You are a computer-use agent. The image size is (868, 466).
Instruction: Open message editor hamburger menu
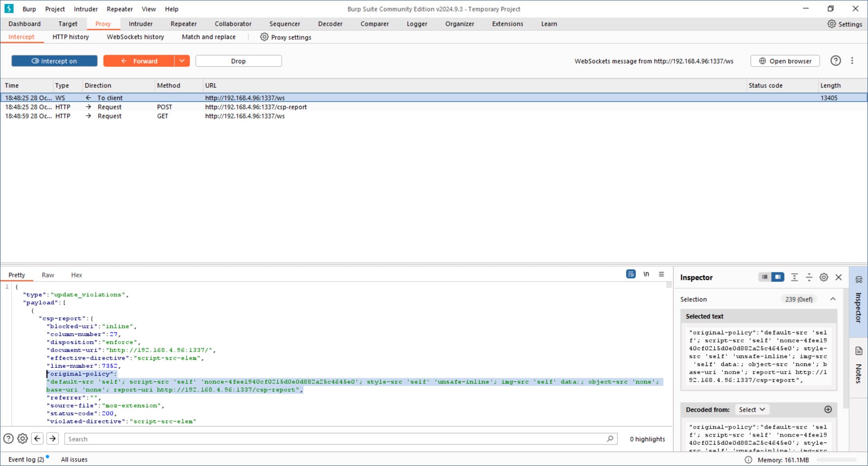pos(661,274)
